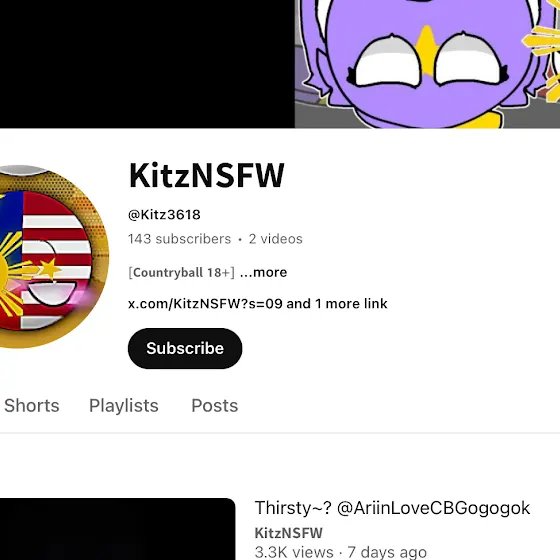Open the x.com/KitzNSFW?s=09 link

(205, 304)
